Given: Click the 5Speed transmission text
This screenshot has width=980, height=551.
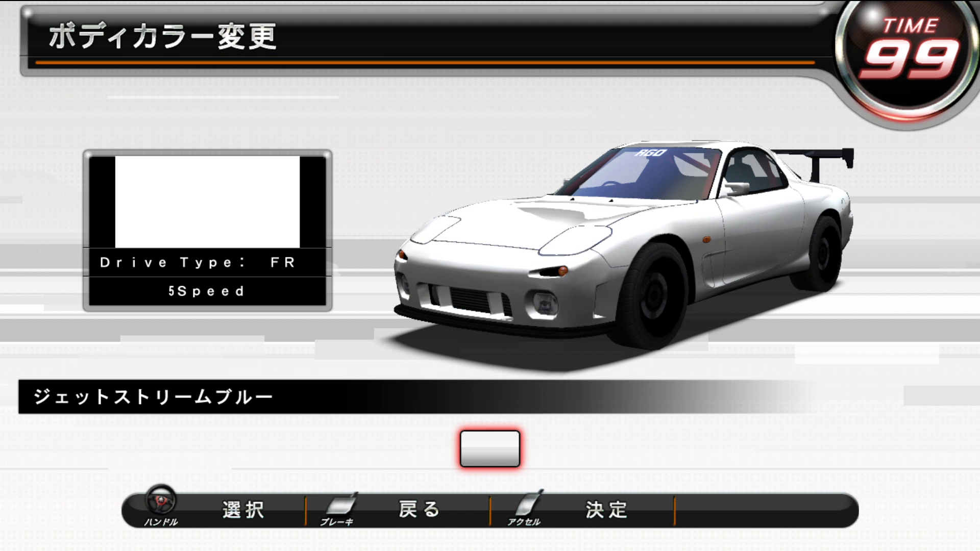Looking at the screenshot, I should 207,291.
